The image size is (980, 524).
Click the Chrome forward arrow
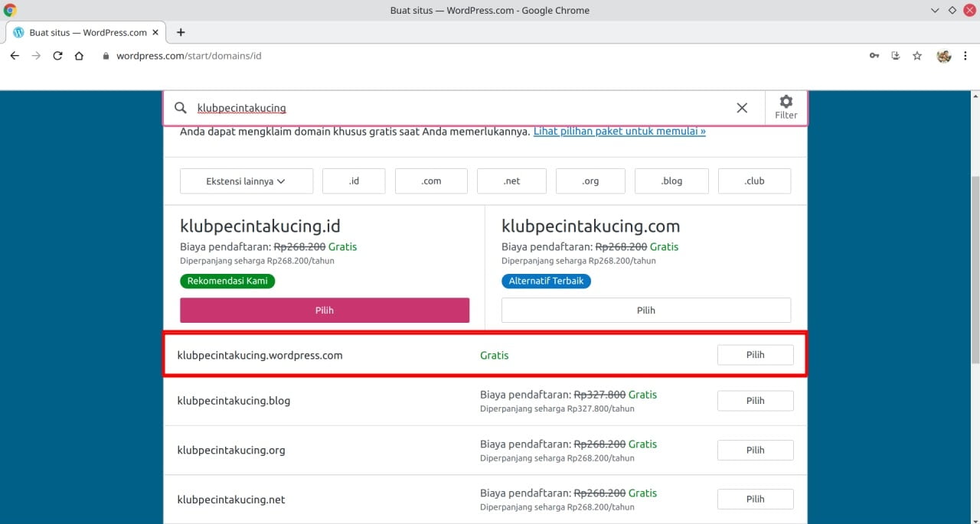tap(36, 56)
